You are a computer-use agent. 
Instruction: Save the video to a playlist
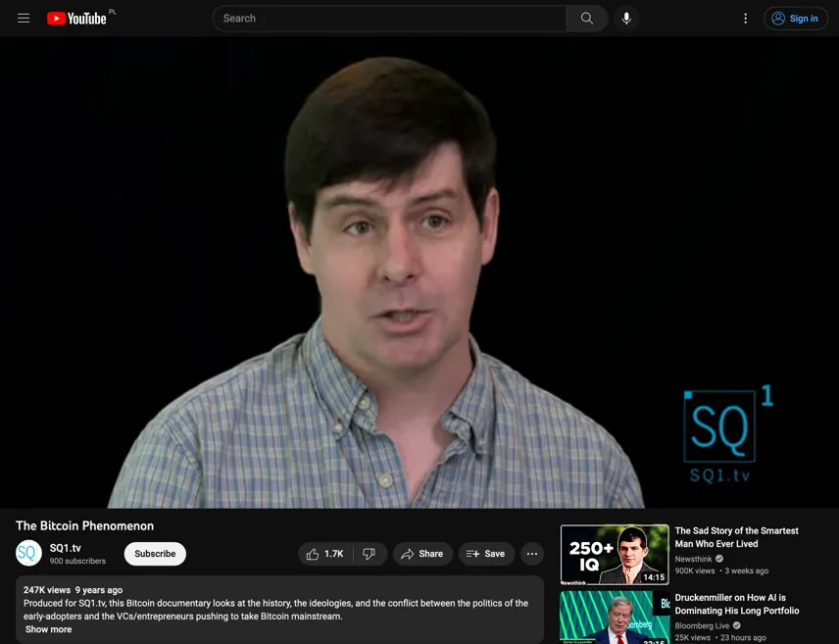pos(486,554)
